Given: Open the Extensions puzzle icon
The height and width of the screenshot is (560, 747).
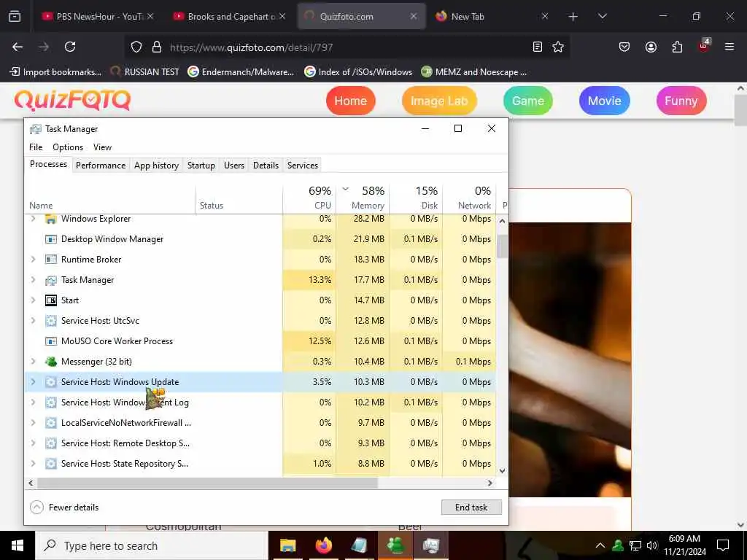Looking at the screenshot, I should pyautogui.click(x=677, y=47).
